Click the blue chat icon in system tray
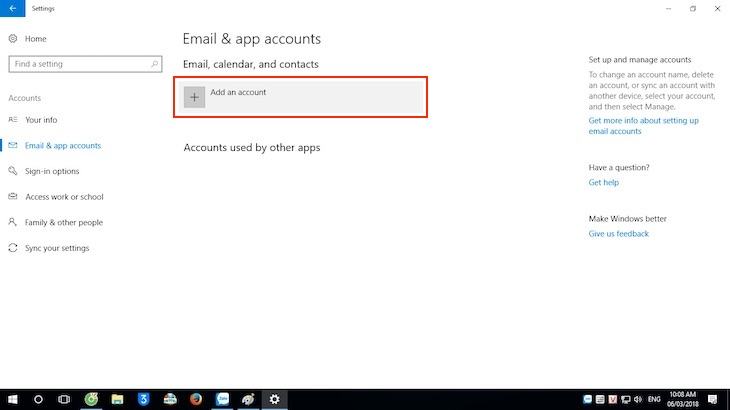Screen dimensions: 730x410 pos(588,399)
